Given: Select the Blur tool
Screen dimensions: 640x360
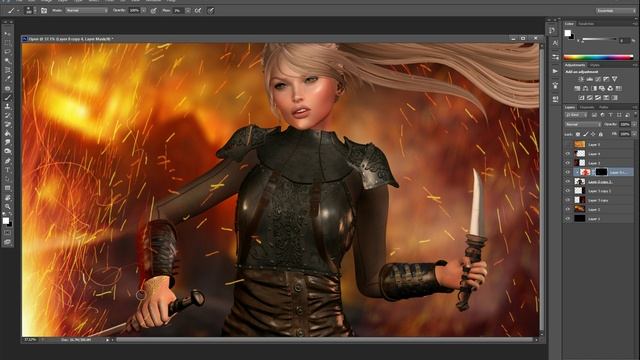Looking at the screenshot, I should click(x=7, y=142).
